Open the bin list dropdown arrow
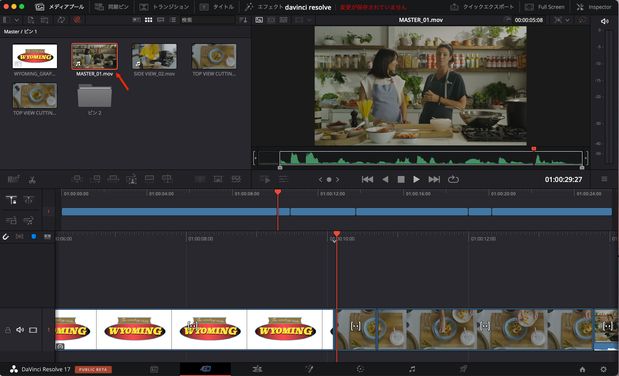The width and height of the screenshot is (619, 376). [x=17, y=20]
